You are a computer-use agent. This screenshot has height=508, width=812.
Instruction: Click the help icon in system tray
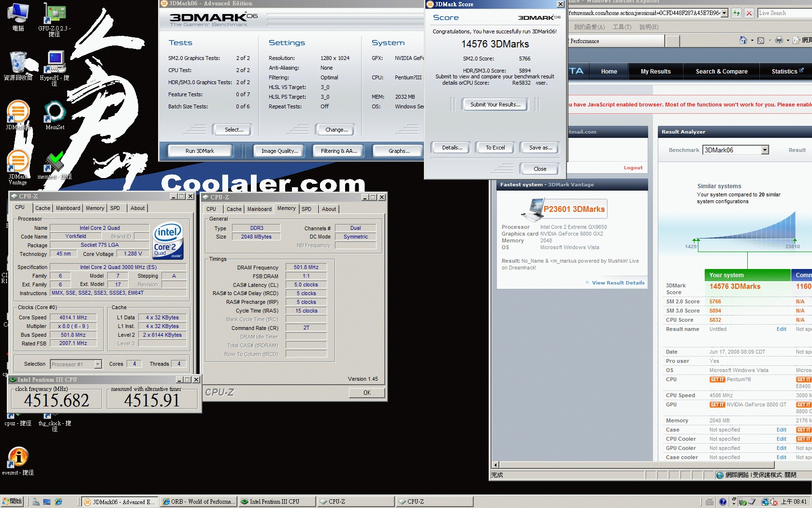click(723, 502)
